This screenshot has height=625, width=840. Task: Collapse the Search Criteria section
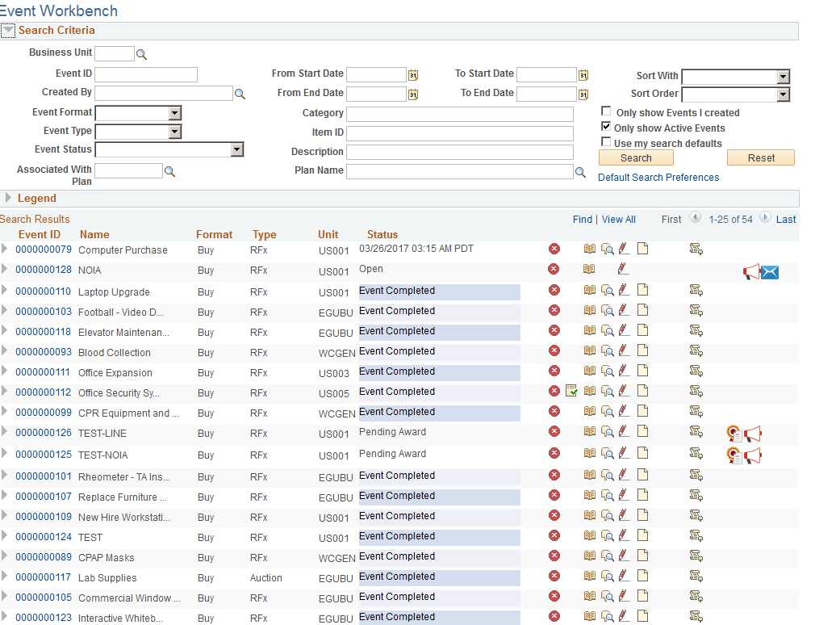8,30
